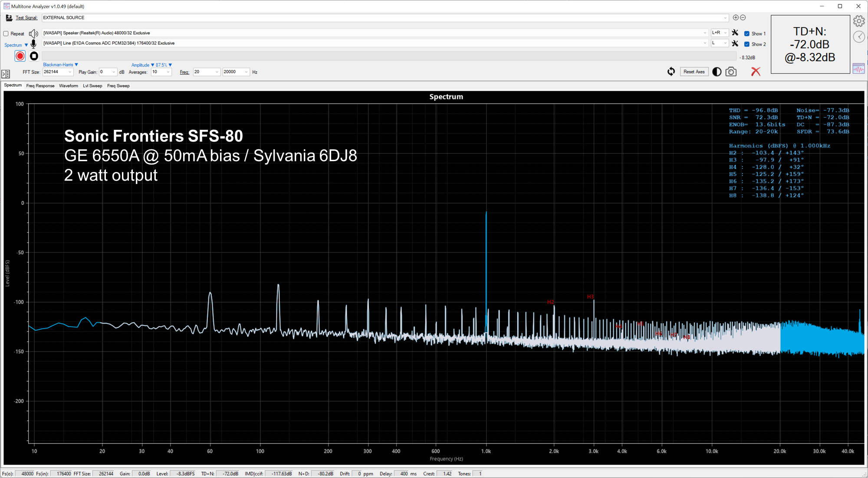The image size is (868, 478).
Task: Click the Drift ppm value in status bar
Action: click(x=357, y=474)
